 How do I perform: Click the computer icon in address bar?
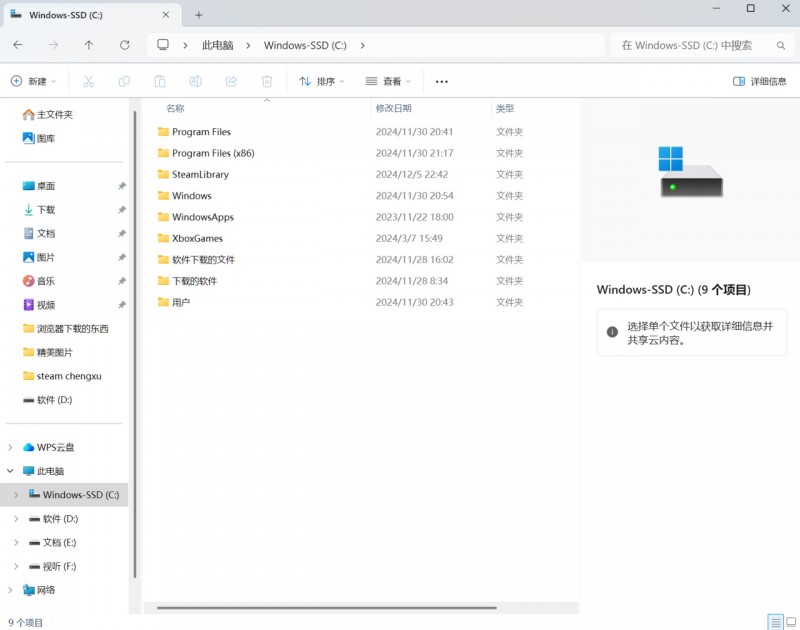(163, 45)
